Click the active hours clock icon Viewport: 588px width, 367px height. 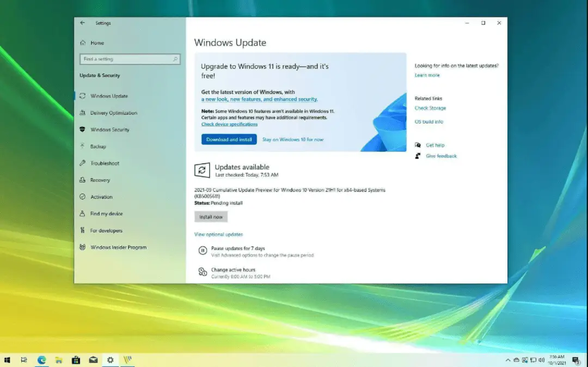(203, 272)
